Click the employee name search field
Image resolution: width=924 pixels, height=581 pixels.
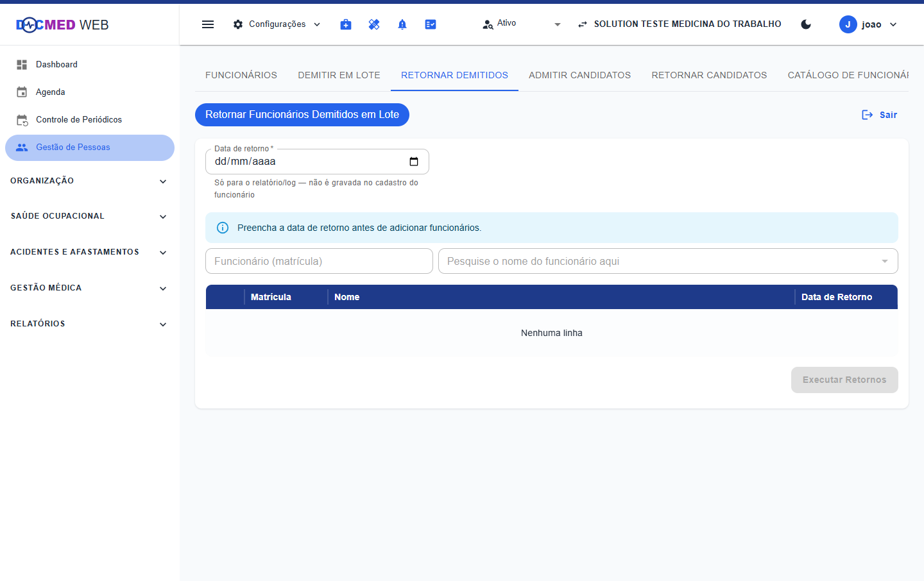tap(668, 261)
